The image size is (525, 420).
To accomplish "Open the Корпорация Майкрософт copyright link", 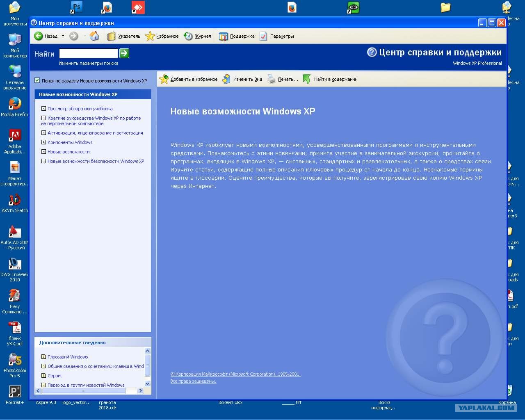I will [235, 374].
